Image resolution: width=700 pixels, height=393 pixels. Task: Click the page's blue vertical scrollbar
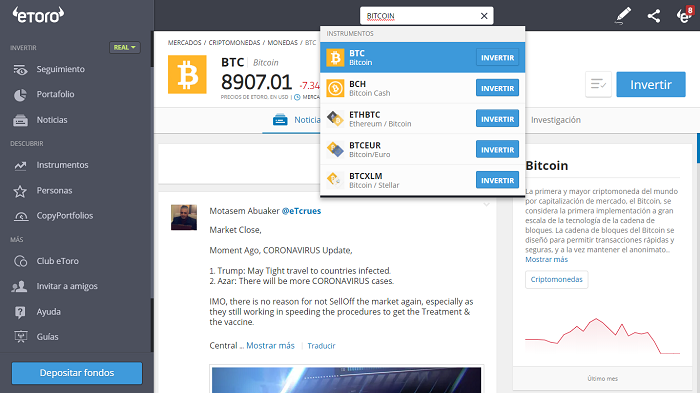point(698,148)
